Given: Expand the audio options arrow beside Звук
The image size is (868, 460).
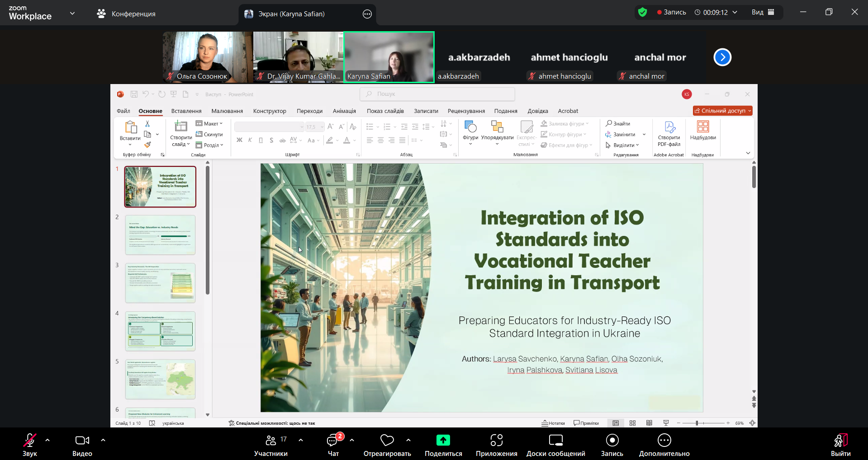Looking at the screenshot, I should pos(47,440).
